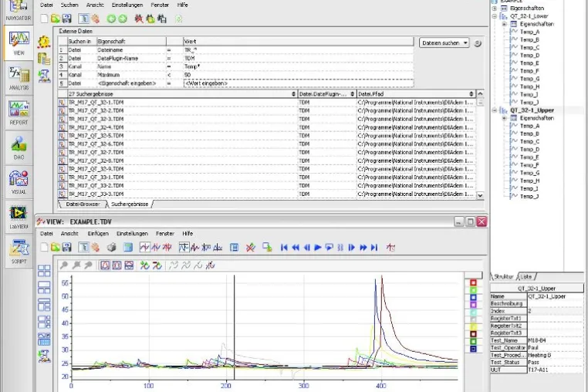Open the SCRIPT panel
The width and height of the screenshot is (588, 392).
coord(19,252)
